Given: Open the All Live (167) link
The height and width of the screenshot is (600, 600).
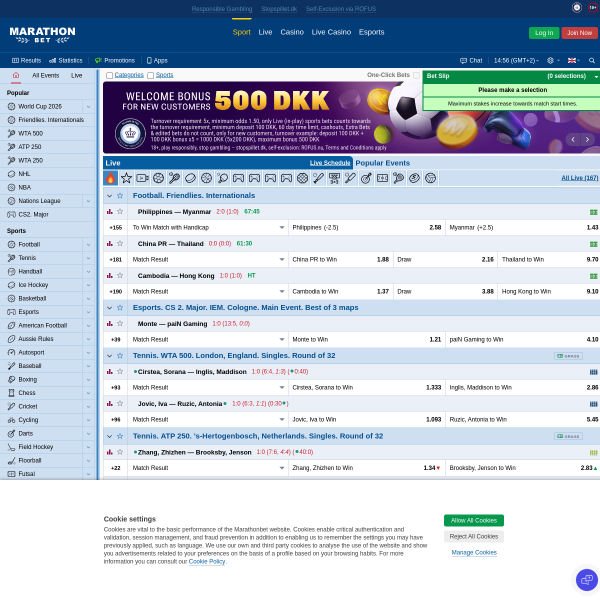Looking at the screenshot, I should coord(579,178).
